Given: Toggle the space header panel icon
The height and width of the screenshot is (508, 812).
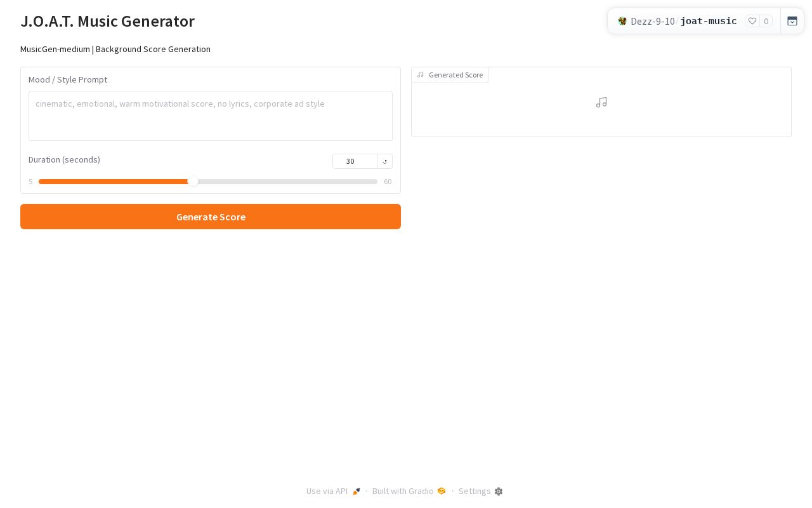Looking at the screenshot, I should click(x=792, y=21).
